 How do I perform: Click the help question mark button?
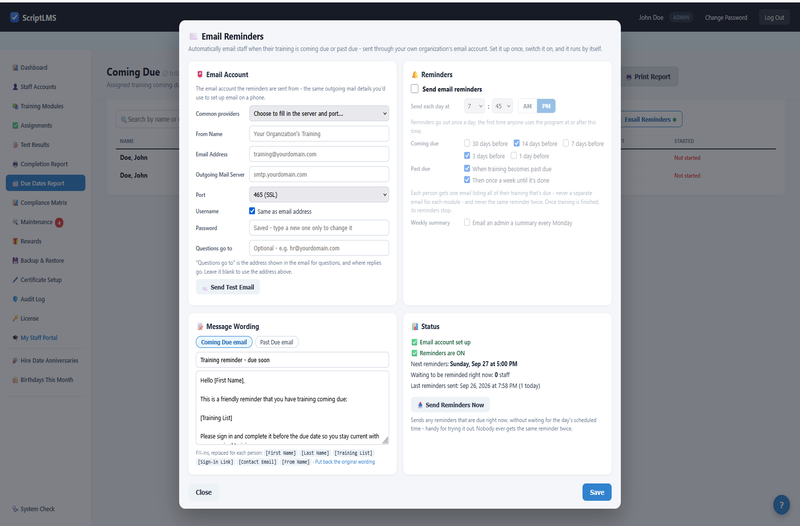click(x=781, y=505)
